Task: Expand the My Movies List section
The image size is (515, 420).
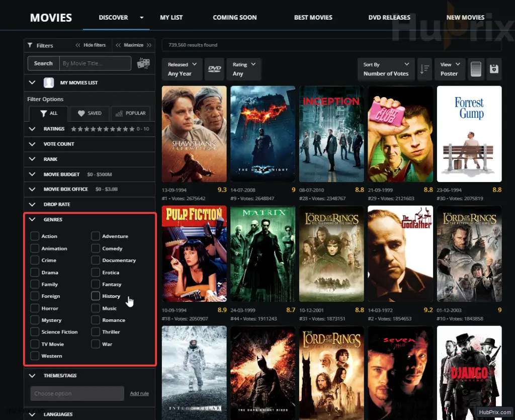Action: click(x=32, y=82)
